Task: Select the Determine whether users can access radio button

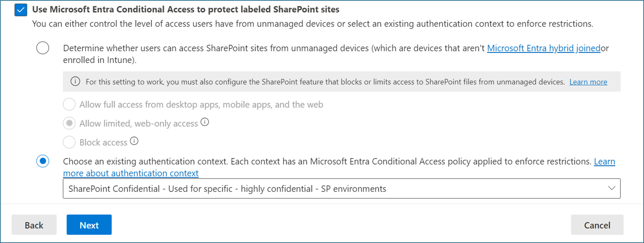Action: coord(43,48)
